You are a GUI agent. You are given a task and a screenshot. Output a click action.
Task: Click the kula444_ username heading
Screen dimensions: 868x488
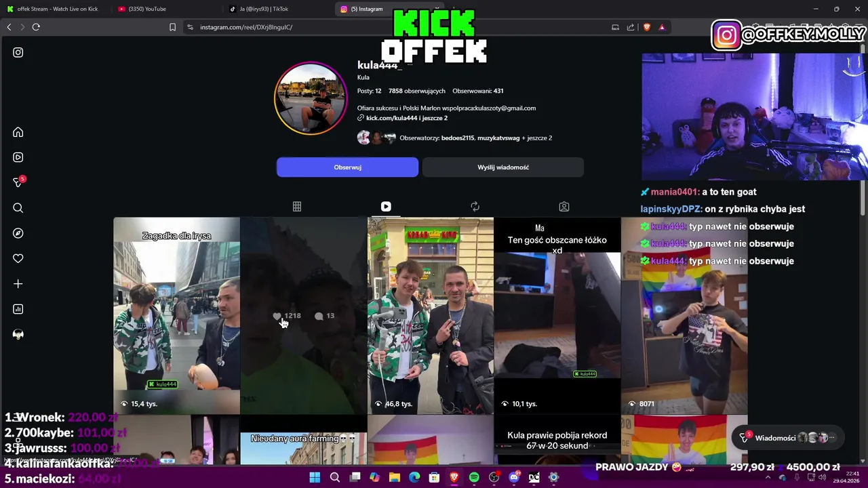380,65
